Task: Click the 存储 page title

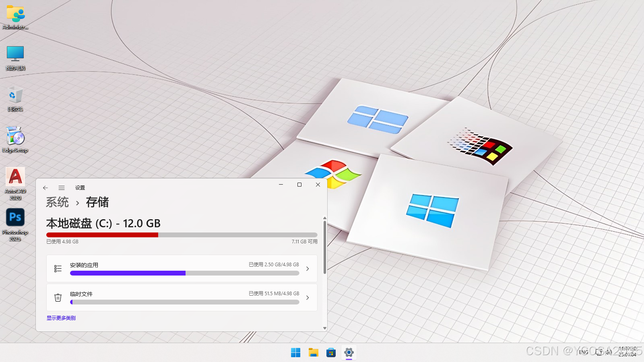Action: 97,202
